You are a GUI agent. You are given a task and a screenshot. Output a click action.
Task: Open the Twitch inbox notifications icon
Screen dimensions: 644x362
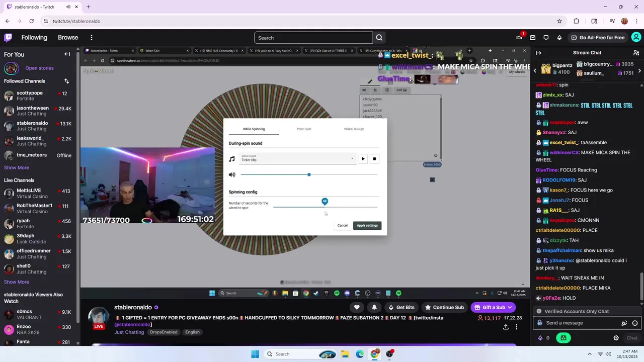pos(533,38)
